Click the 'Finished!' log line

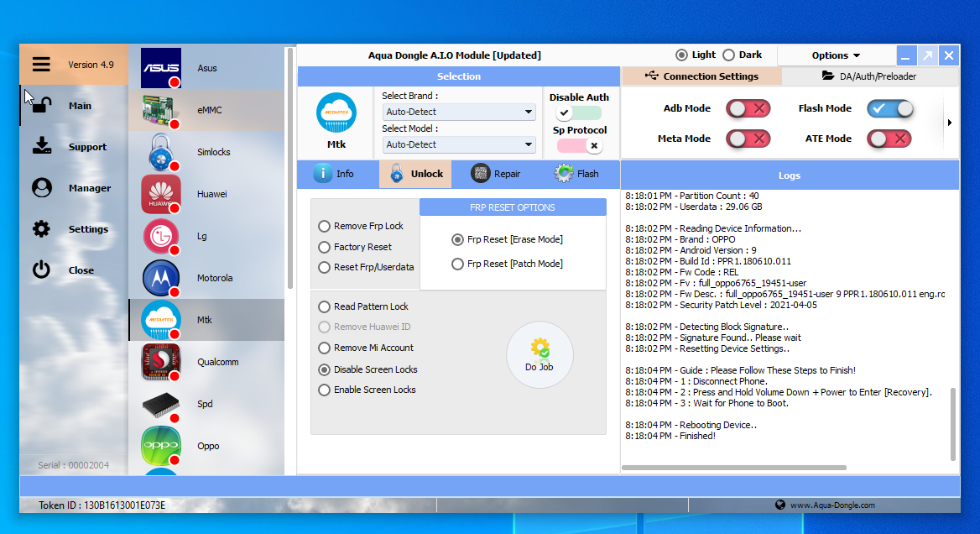(670, 436)
